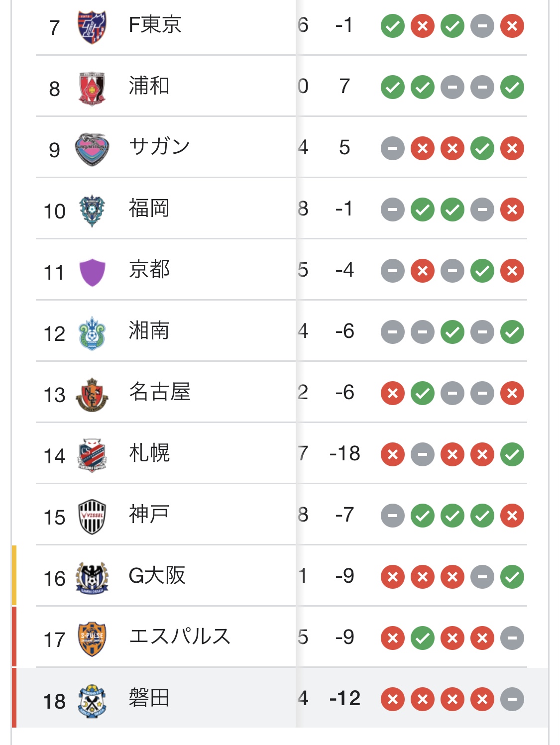Viewport: 560px width, 745px height.
Task: Click G大阪's most recent win checkmark
Action: 512,577
